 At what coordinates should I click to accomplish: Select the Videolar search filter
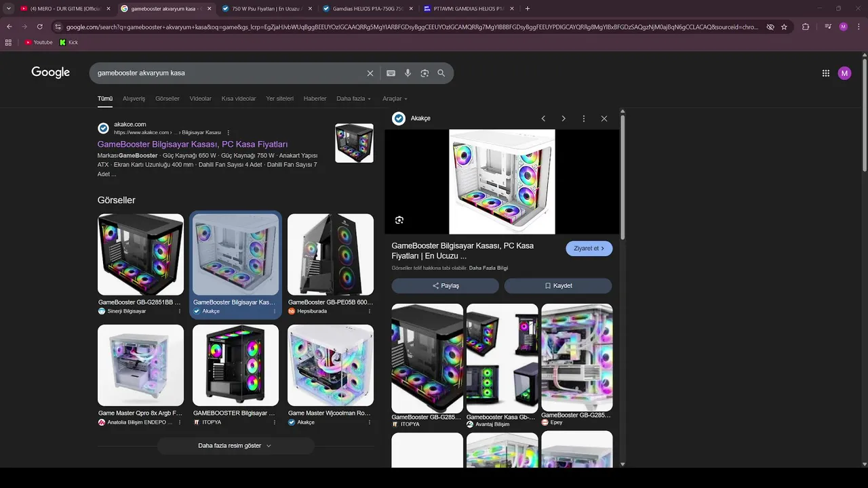coord(200,98)
